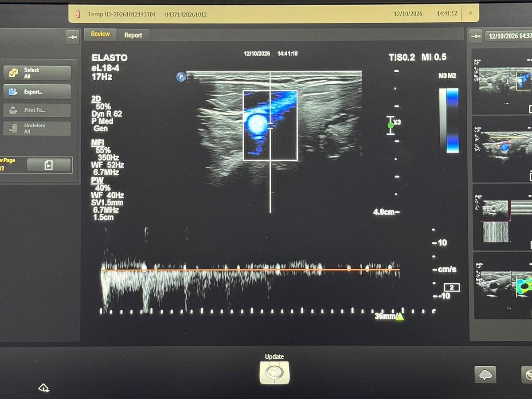Click the Undelete All button
The image size is (532, 399).
[37, 129]
